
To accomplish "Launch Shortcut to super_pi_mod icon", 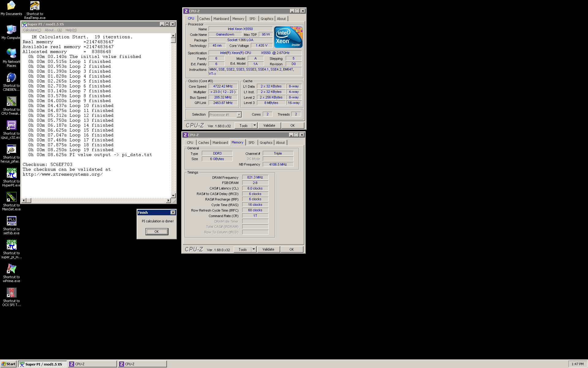I will click(x=11, y=249).
